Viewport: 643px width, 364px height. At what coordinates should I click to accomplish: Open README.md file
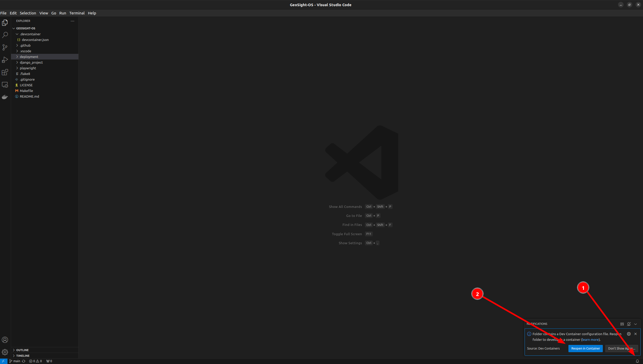(45, 96)
